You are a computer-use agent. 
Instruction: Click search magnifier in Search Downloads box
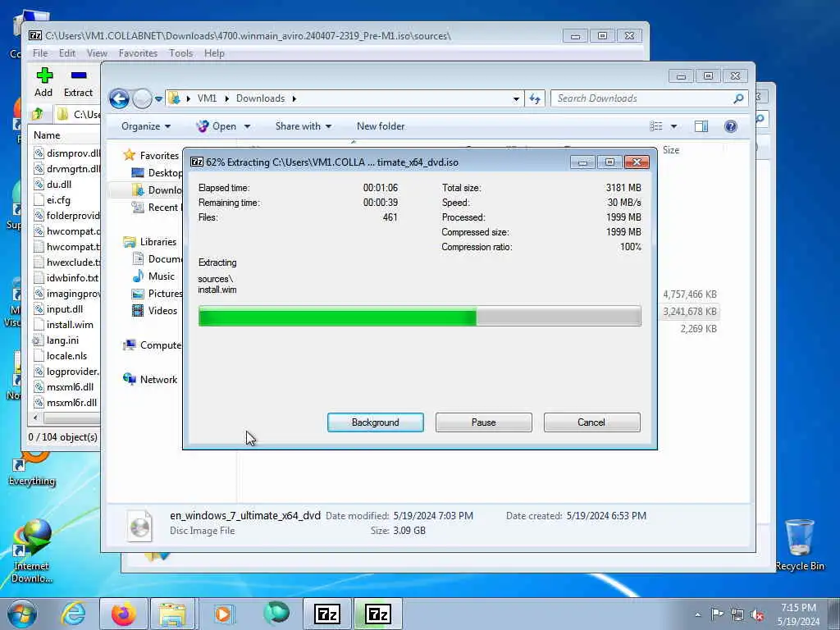pos(738,98)
